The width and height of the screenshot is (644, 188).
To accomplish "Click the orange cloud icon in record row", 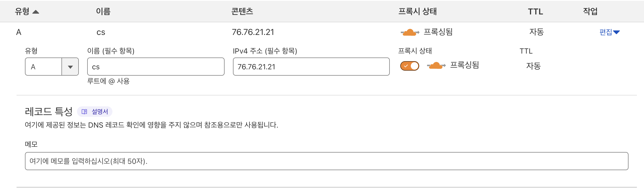I will point(410,32).
